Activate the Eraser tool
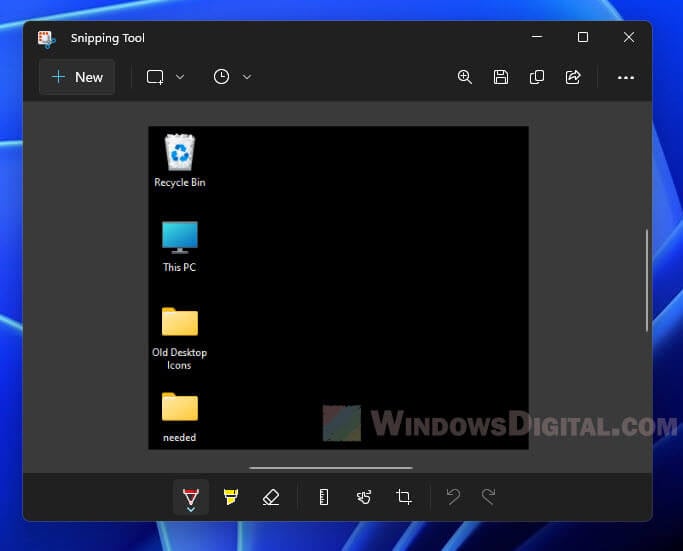This screenshot has height=551, width=683. coord(270,497)
